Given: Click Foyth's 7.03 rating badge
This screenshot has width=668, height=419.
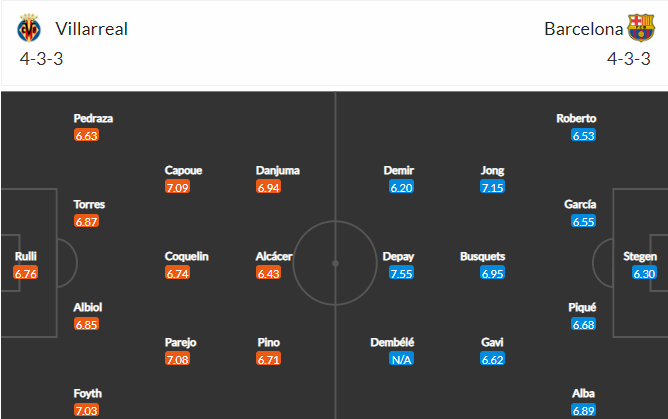Looking at the screenshot, I should [86, 410].
